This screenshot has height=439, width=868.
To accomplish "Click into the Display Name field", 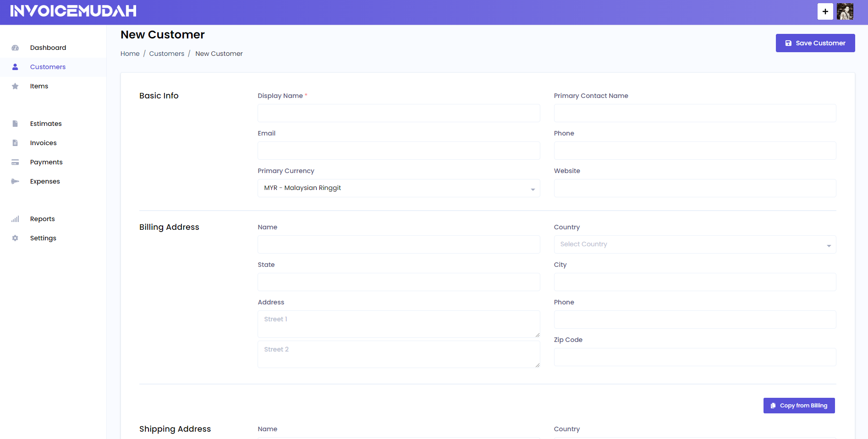I will coord(398,113).
